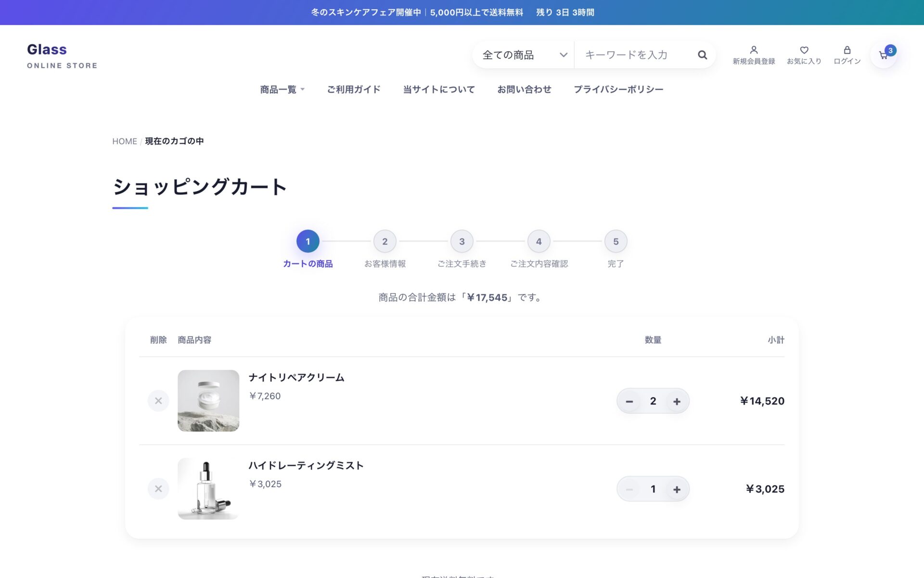The image size is (924, 578).
Task: Click the total ¥17,545 text
Action: (487, 298)
